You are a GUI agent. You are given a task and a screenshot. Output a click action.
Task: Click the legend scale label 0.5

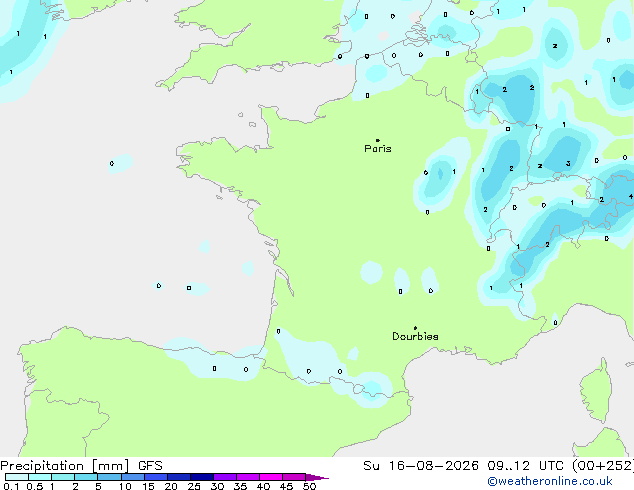pyautogui.click(x=35, y=486)
